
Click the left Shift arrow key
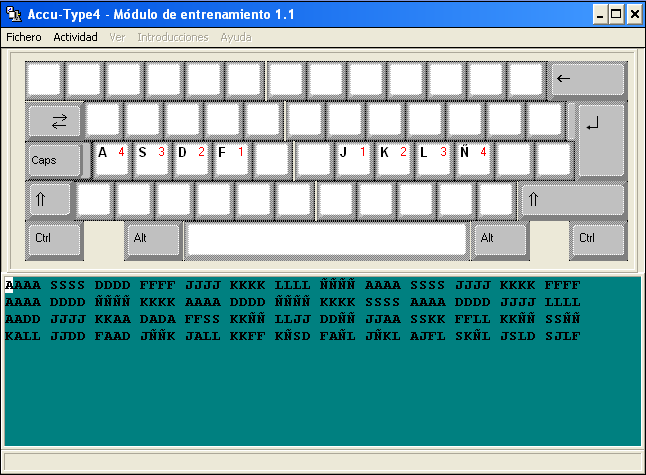50,199
